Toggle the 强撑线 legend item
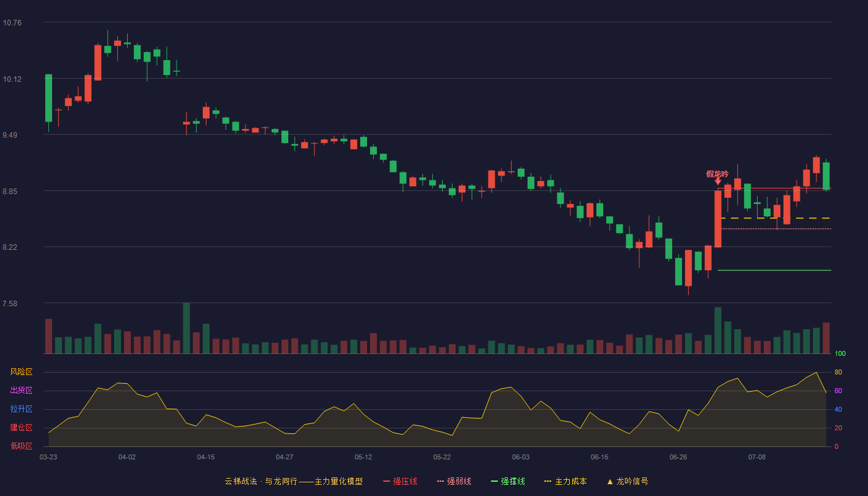Image resolution: width=868 pixels, height=496 pixels. [508, 481]
